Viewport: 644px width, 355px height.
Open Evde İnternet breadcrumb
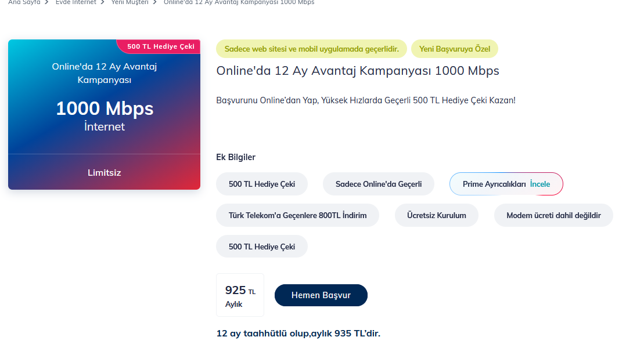click(x=76, y=2)
